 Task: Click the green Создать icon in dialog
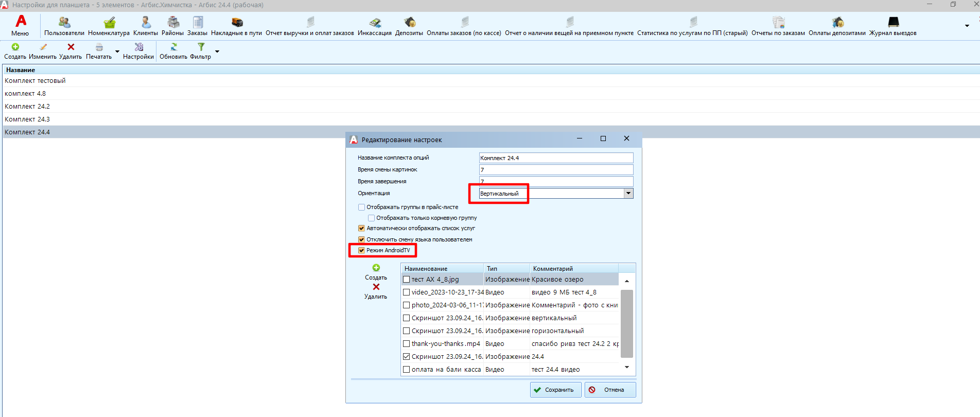[x=376, y=268]
